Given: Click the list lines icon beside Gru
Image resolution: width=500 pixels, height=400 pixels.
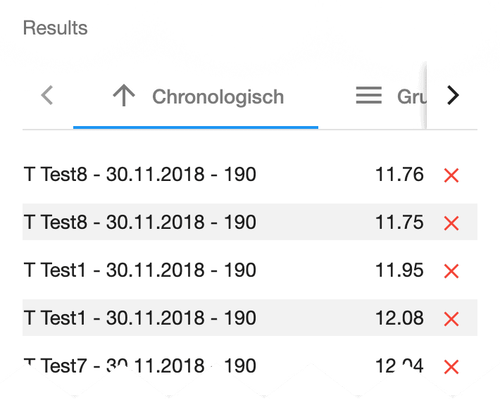Looking at the screenshot, I should click(x=369, y=95).
